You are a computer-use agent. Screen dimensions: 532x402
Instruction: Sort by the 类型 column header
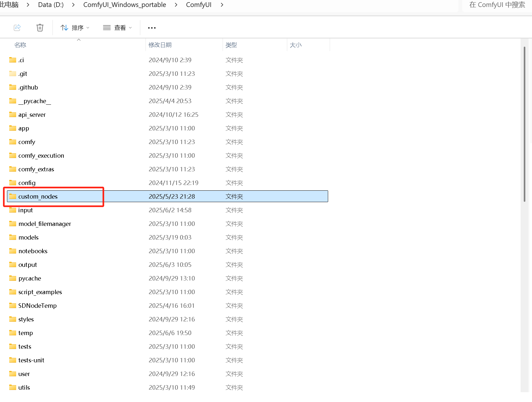pos(231,45)
